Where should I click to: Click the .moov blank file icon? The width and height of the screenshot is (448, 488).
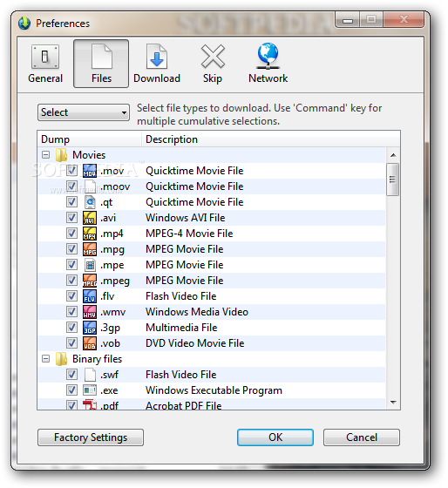(x=90, y=186)
